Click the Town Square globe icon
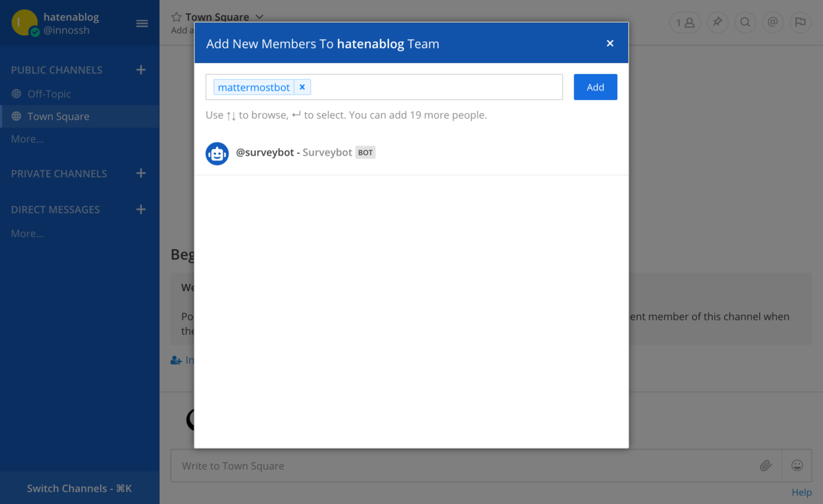Image resolution: width=823 pixels, height=504 pixels. click(x=16, y=117)
